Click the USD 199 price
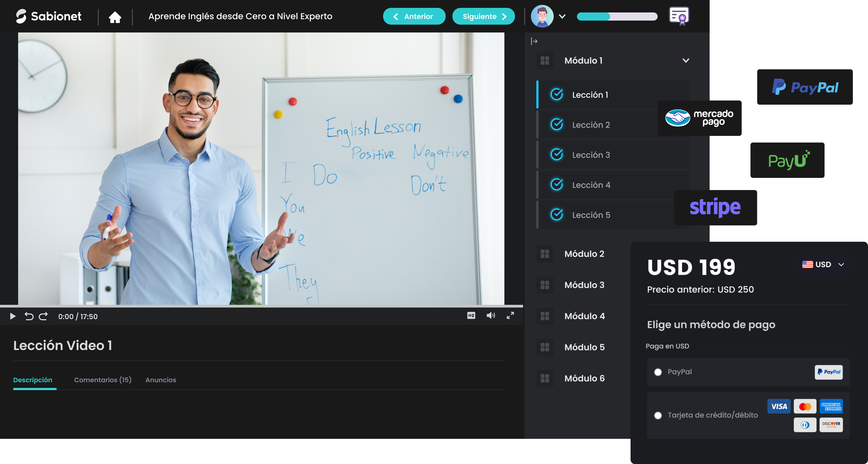This screenshot has width=868, height=464. point(691,267)
